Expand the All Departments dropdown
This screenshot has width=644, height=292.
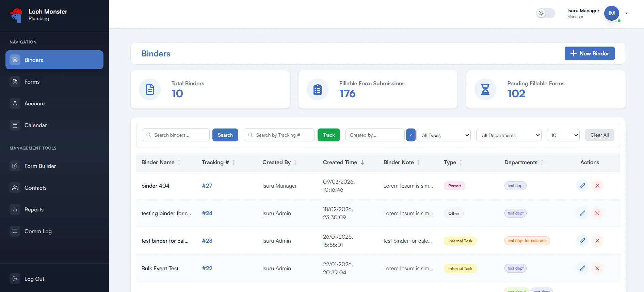pos(509,135)
